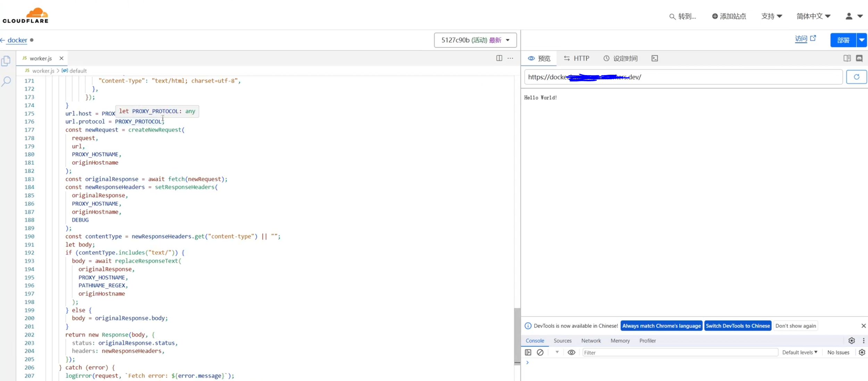Select the DevTools Network tab
Screen dimensions: 868x381
591,341
